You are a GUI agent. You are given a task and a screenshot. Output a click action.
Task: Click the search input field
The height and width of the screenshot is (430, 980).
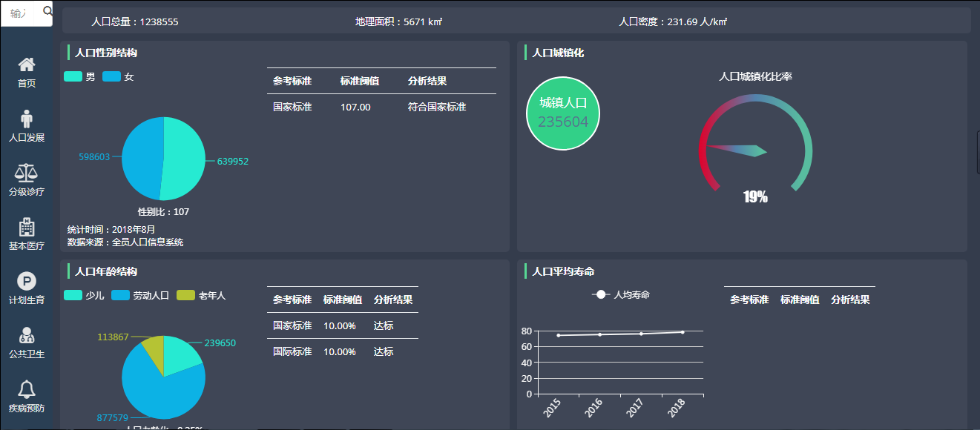coord(21,13)
